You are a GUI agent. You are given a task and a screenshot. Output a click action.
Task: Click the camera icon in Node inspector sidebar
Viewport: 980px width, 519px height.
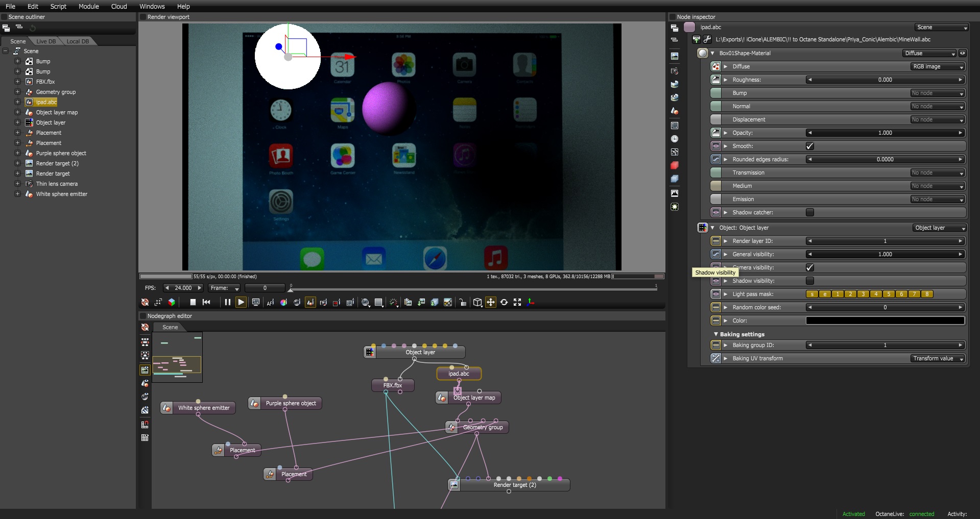tap(675, 71)
